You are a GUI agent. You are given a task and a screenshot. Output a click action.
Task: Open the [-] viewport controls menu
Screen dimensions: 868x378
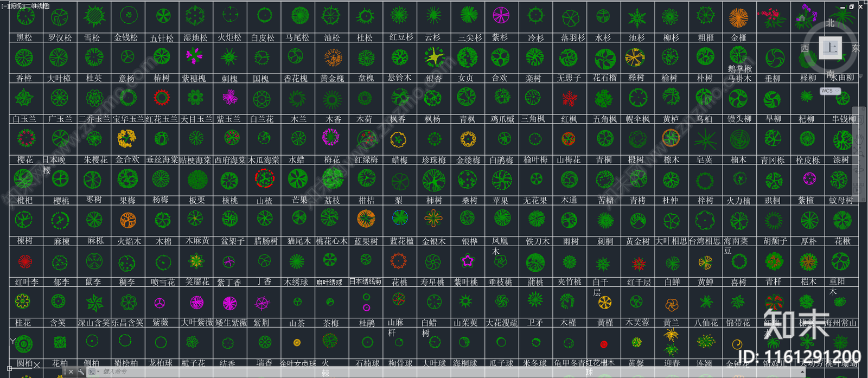[x=4, y=7]
